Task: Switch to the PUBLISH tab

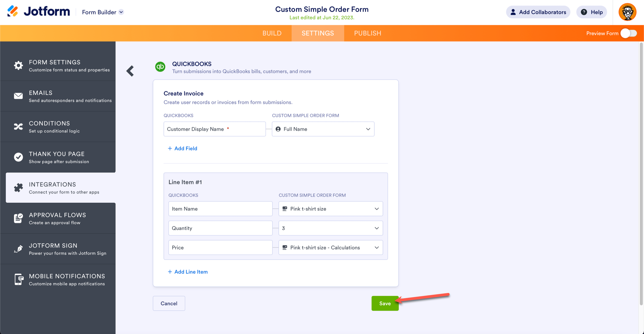Action: click(x=368, y=33)
